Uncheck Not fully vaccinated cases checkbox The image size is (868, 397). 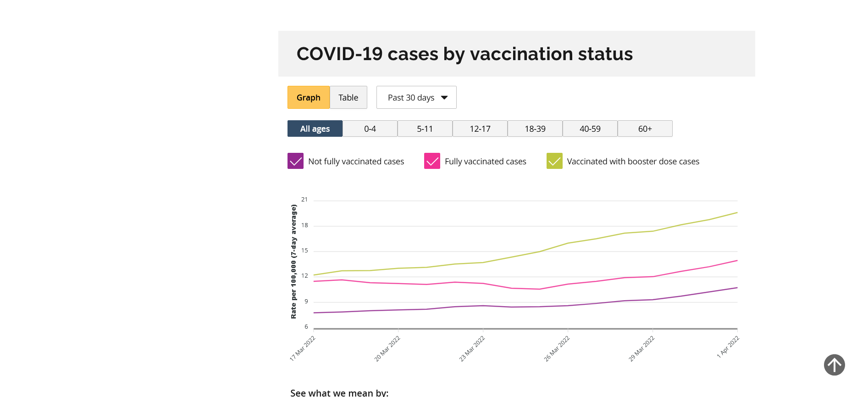point(295,161)
